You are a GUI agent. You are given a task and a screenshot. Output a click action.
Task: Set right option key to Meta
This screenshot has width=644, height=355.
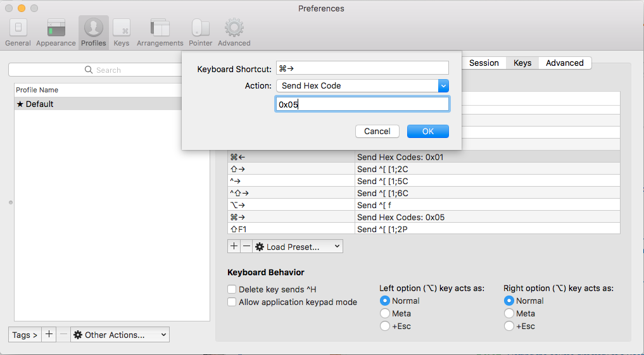(x=509, y=313)
